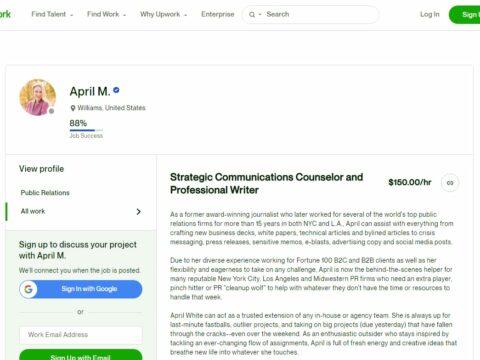Click the search magnifier icon
Screen dimensions: 480x360
(252, 15)
